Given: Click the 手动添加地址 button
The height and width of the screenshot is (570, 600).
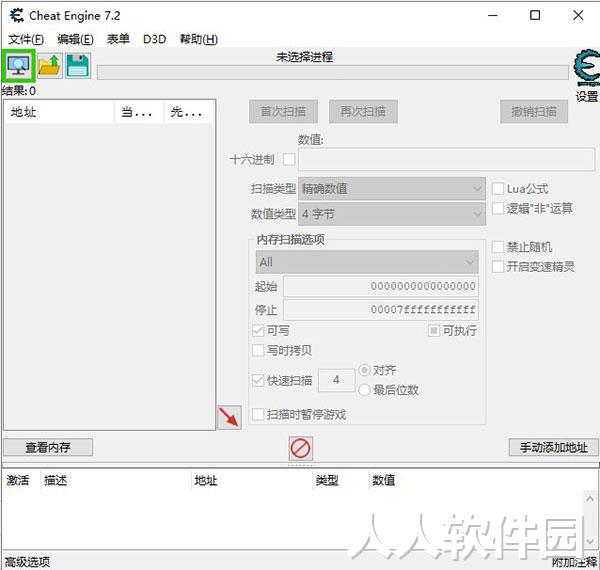Looking at the screenshot, I should [554, 447].
